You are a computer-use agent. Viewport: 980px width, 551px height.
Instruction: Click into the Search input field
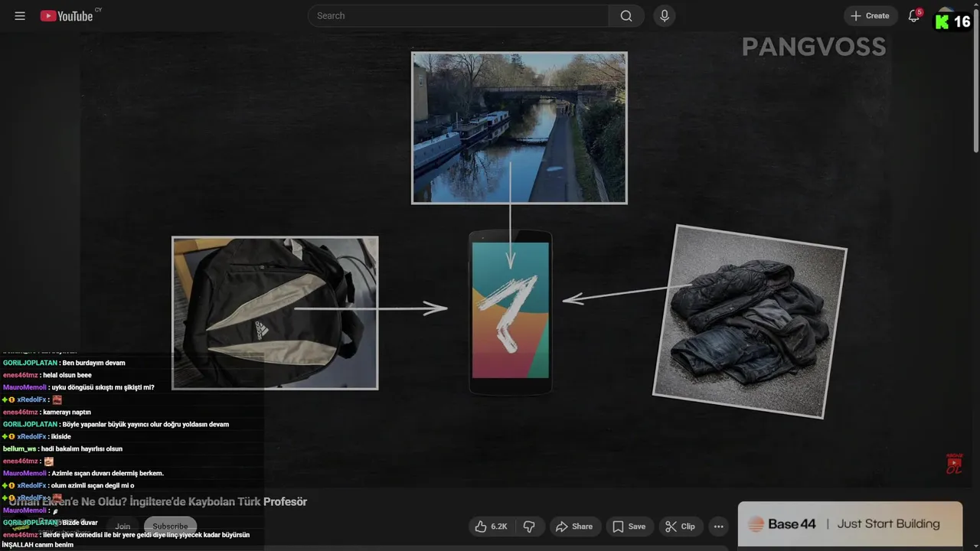pos(459,16)
